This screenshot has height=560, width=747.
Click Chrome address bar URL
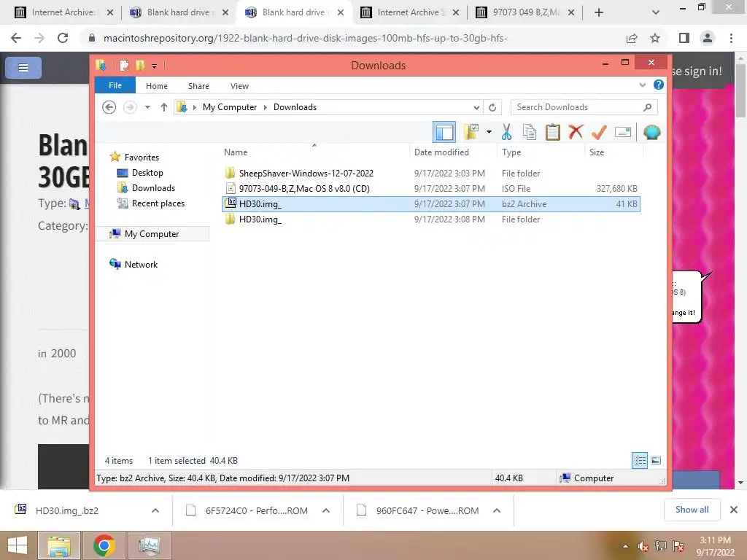coord(306,38)
